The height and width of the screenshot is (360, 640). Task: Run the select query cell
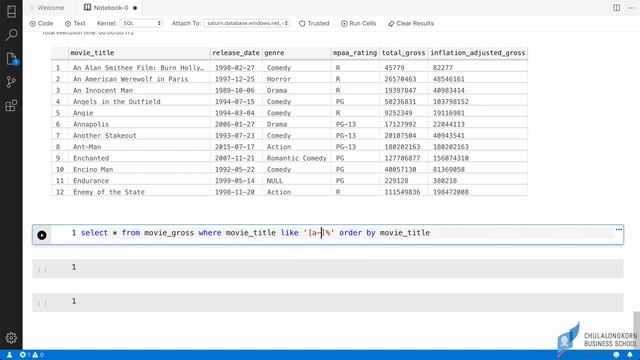(x=42, y=235)
